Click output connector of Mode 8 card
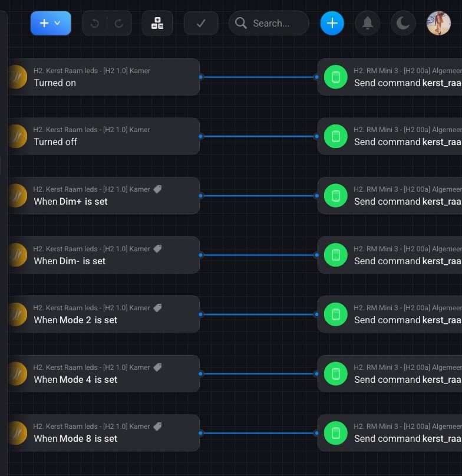The image size is (462, 476). click(x=200, y=433)
